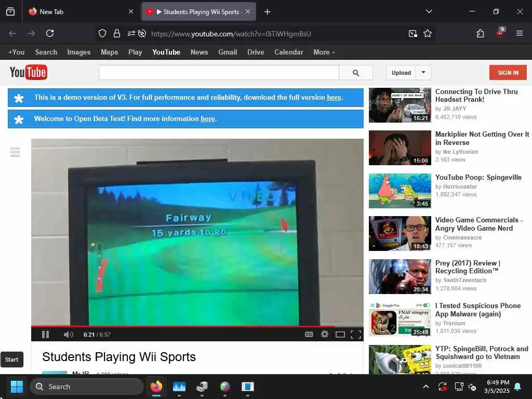Open Search in the Google bar

coord(46,52)
